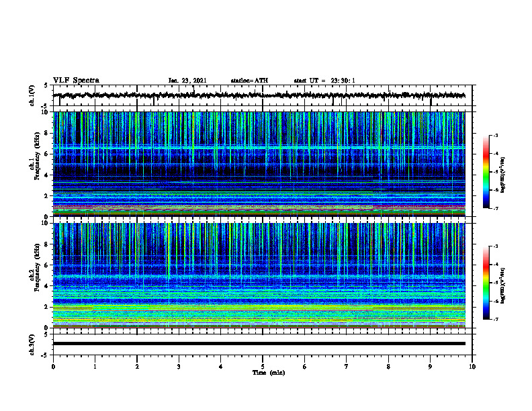Click the station=ATH label

[249, 81]
